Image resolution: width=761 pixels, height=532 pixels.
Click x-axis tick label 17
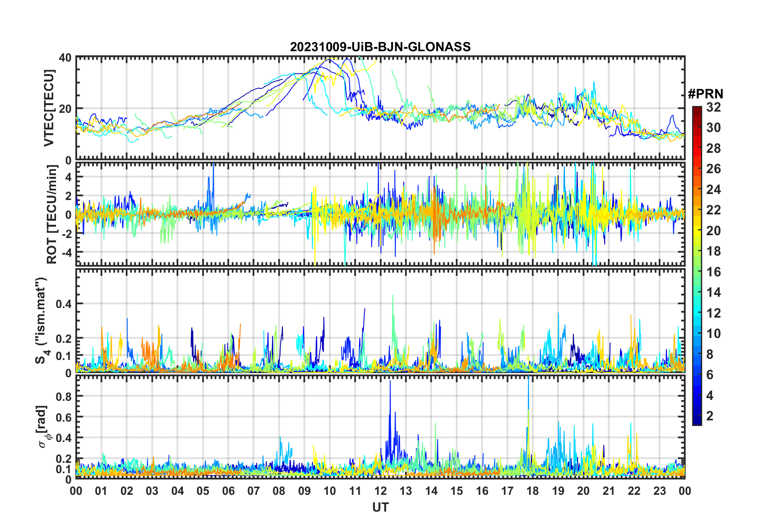tap(507, 491)
